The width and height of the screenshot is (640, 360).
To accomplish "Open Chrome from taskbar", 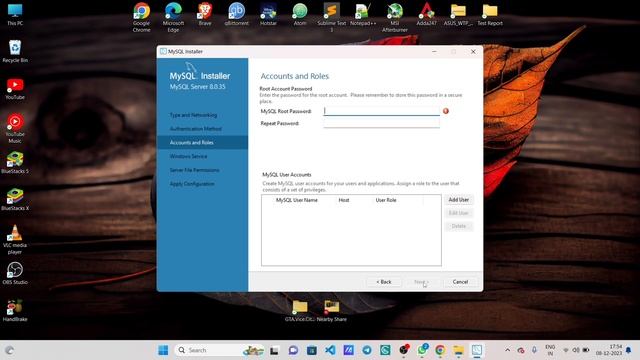I will 440,350.
